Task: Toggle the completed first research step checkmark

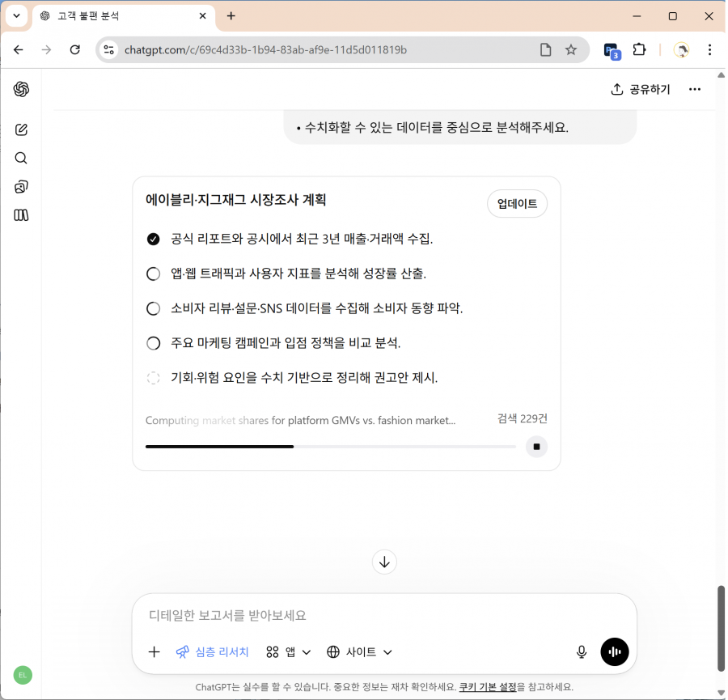Action: (154, 239)
